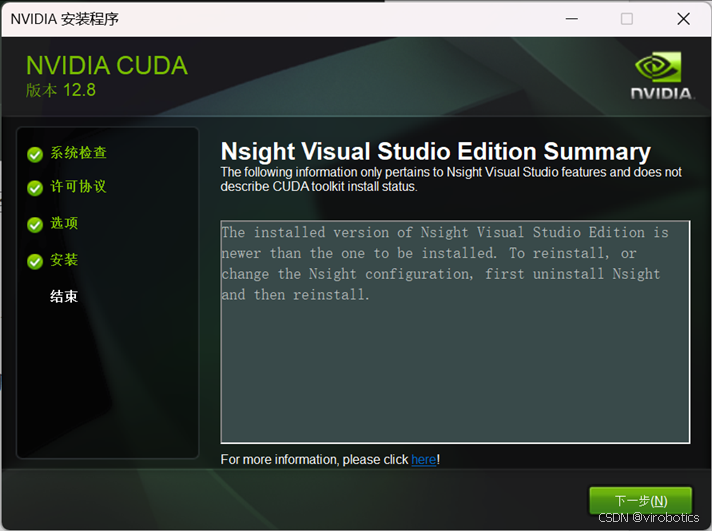Click the NVIDIA 安装程序 window title
Viewport: 712px width, 531px height.
click(65, 19)
